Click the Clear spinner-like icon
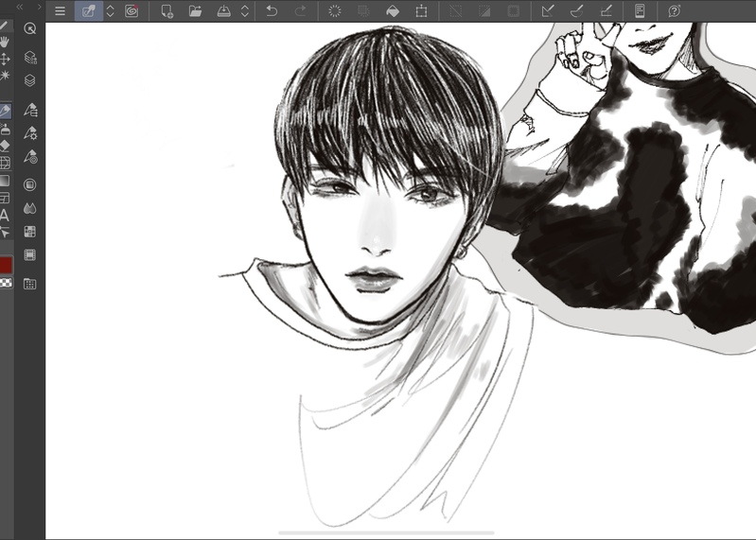This screenshot has width=756, height=540. point(335,10)
